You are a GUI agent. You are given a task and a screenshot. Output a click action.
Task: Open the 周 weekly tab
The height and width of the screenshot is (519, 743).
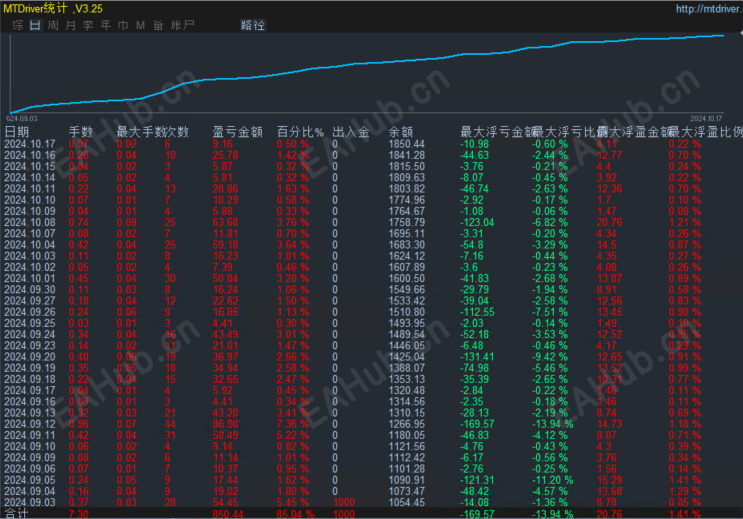[53, 25]
